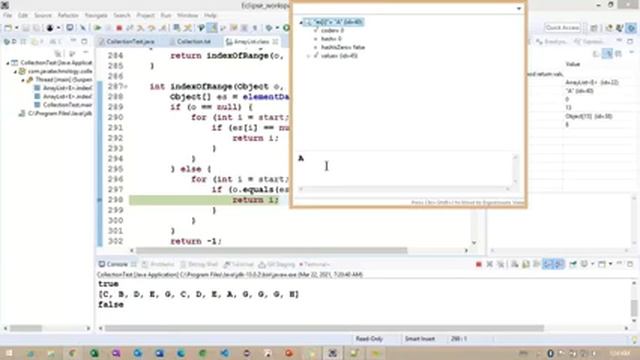Select the Object[13] variable value
The width and height of the screenshot is (640, 360).
click(589, 116)
